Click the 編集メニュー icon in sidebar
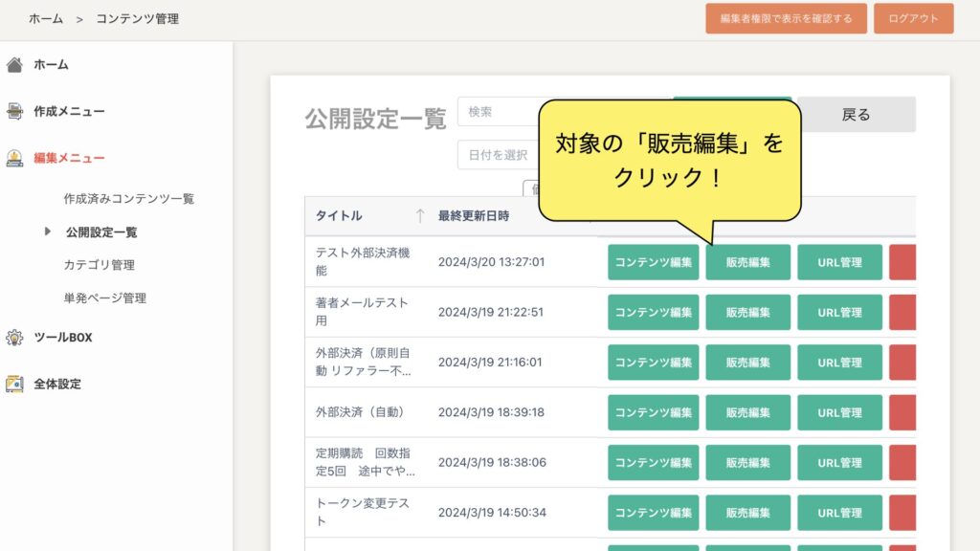Image resolution: width=980 pixels, height=551 pixels. 14,159
